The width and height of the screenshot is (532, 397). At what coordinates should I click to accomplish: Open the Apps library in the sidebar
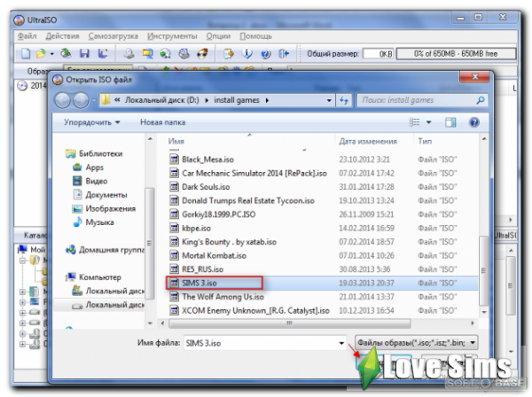click(x=88, y=167)
